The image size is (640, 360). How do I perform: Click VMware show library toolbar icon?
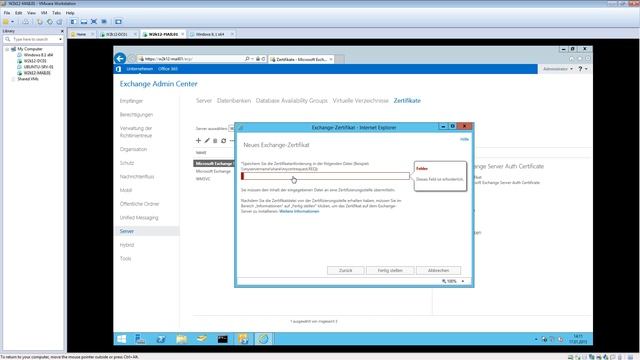[73, 22]
